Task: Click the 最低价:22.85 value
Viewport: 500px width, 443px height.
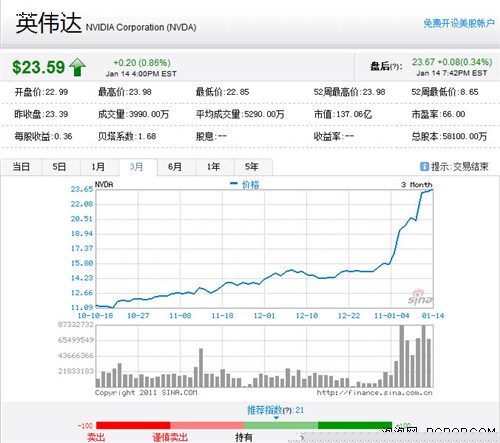Action: click(x=222, y=92)
